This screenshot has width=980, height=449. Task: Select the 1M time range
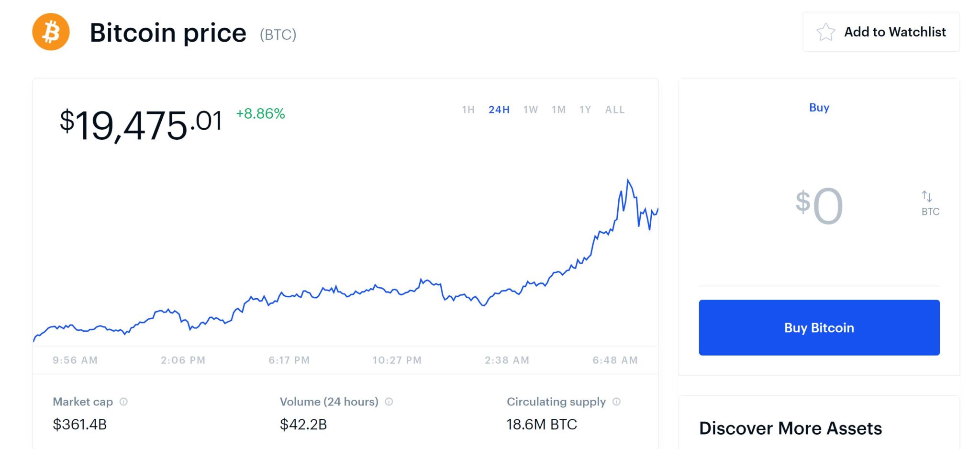point(558,110)
